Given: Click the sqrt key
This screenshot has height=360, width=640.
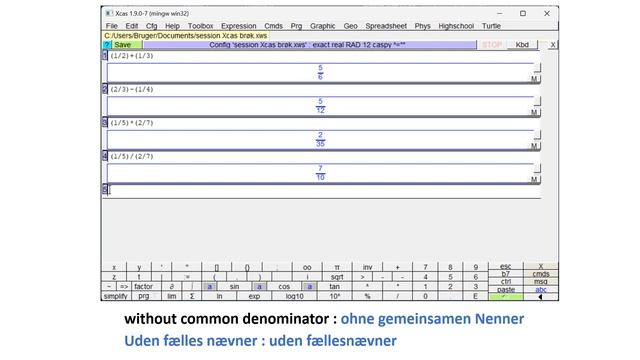Looking at the screenshot, I should click(x=337, y=277).
